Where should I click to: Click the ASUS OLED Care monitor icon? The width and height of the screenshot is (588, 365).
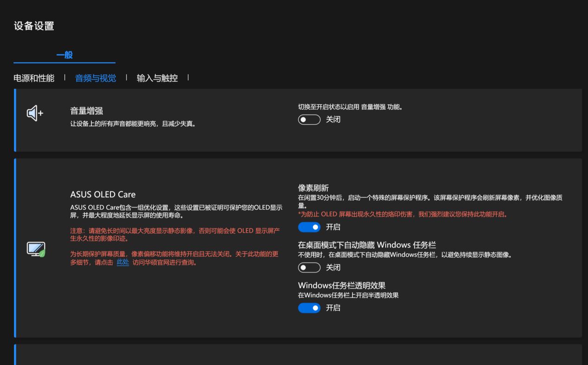(x=36, y=250)
